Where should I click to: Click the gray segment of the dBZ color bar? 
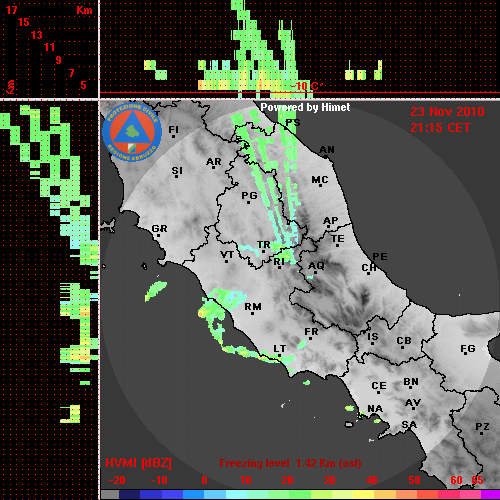[110, 495]
